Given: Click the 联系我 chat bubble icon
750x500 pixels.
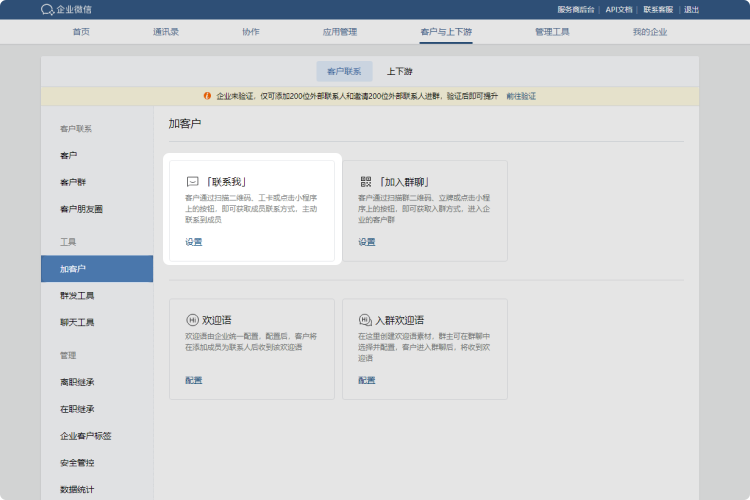Looking at the screenshot, I should [x=192, y=182].
